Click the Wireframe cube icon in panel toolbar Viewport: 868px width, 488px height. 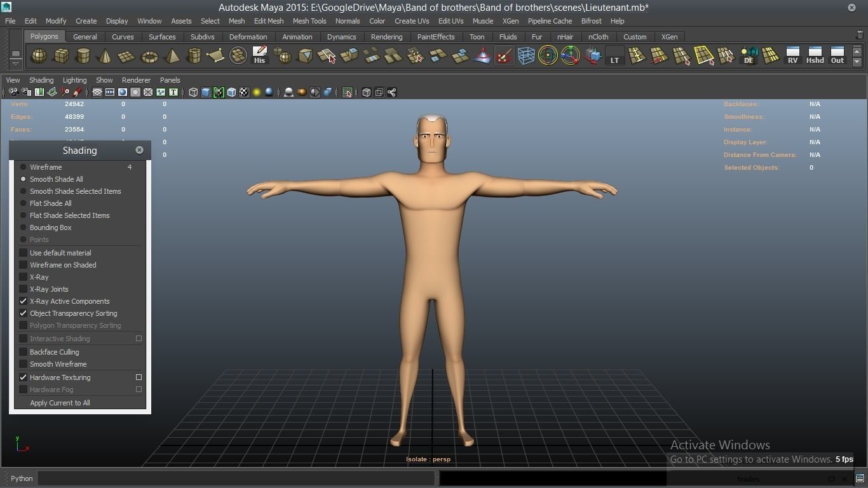coord(193,93)
